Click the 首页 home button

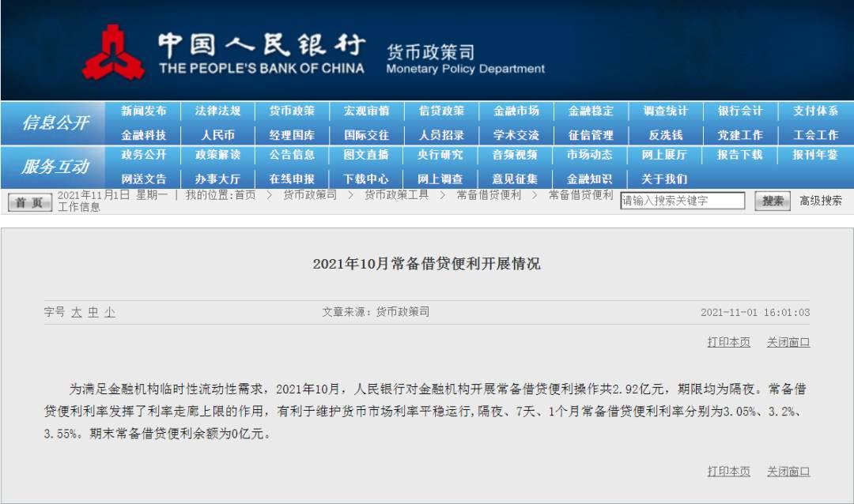click(x=29, y=202)
